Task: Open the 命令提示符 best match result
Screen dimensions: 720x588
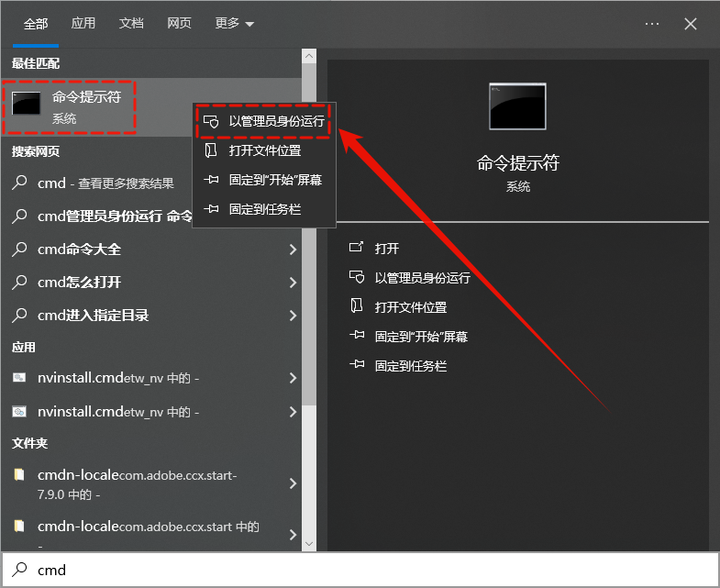Action: tap(151, 107)
